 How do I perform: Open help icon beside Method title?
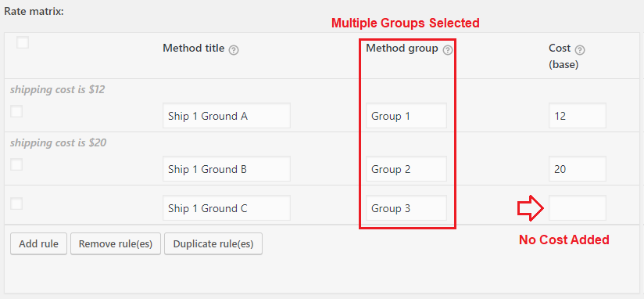pos(233,50)
